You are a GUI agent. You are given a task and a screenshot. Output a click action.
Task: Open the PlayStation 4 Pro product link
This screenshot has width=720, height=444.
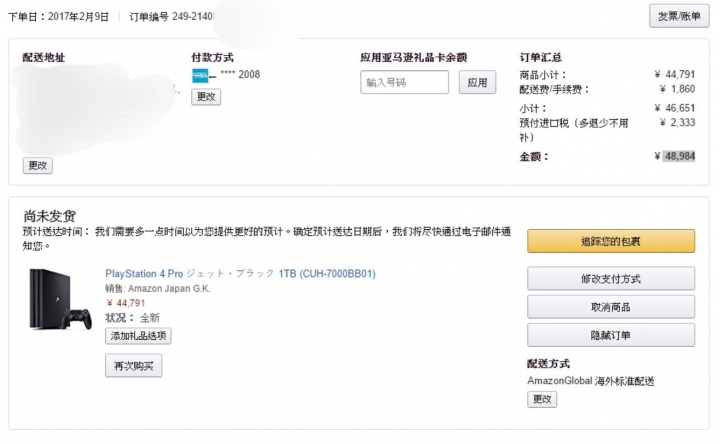pyautogui.click(x=240, y=274)
